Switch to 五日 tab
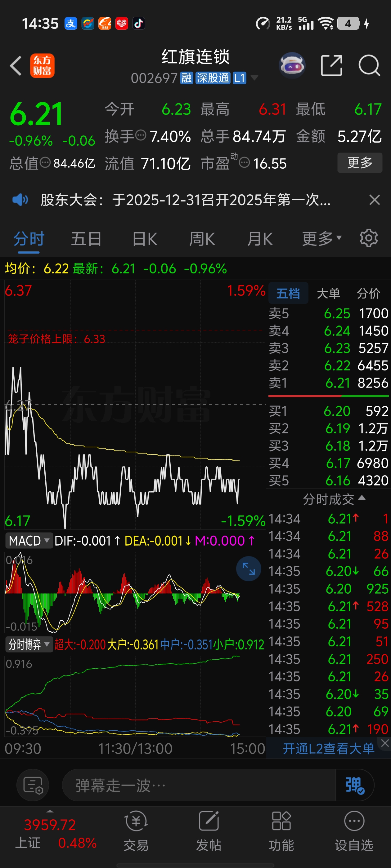 (x=86, y=239)
